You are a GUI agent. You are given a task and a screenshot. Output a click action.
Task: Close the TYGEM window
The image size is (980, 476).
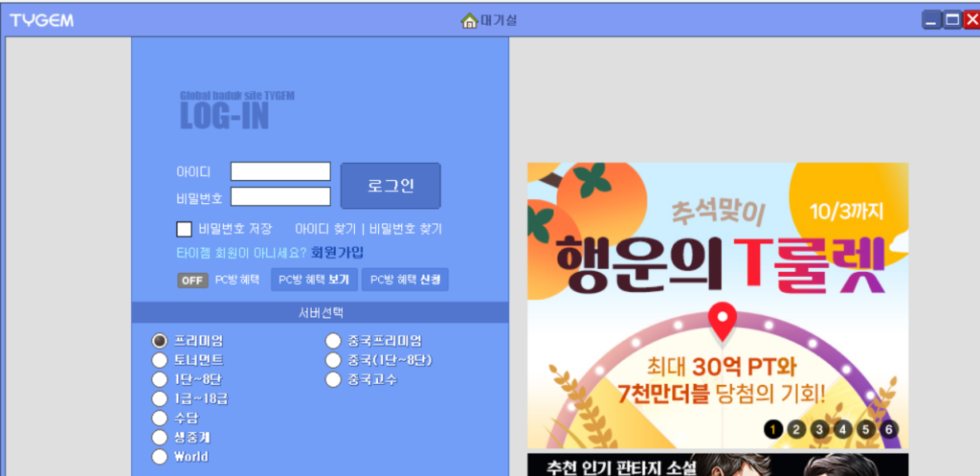(972, 21)
